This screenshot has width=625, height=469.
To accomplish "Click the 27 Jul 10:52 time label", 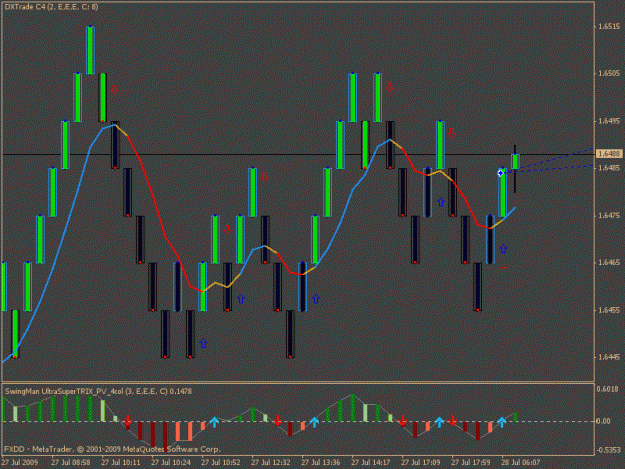I will [221, 462].
